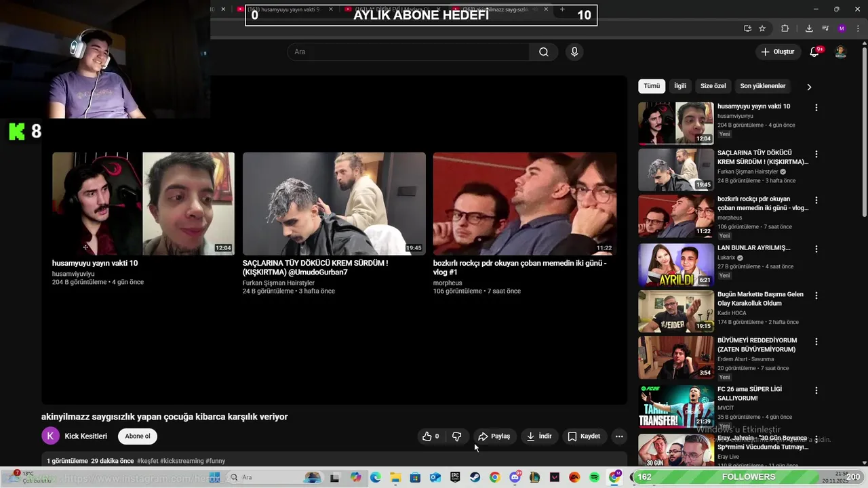Open Chrome media controls icon
This screenshot has width=868, height=488.
click(x=825, y=28)
